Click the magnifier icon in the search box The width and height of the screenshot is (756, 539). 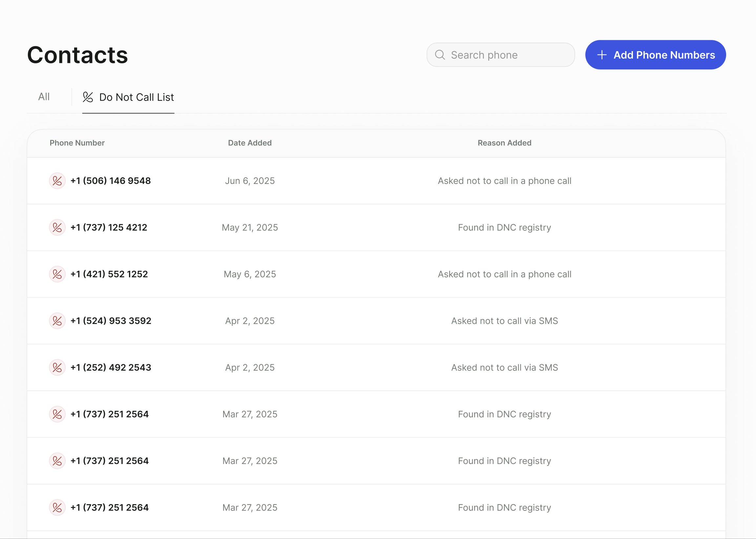(x=440, y=55)
